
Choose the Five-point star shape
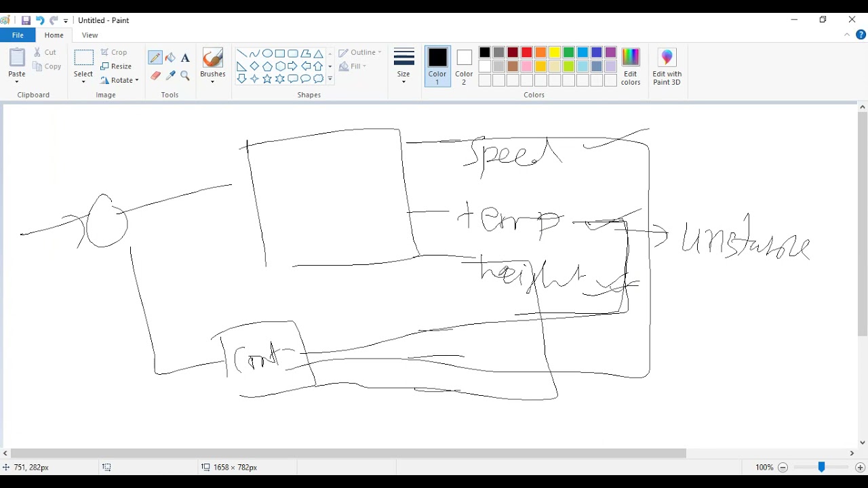(267, 79)
